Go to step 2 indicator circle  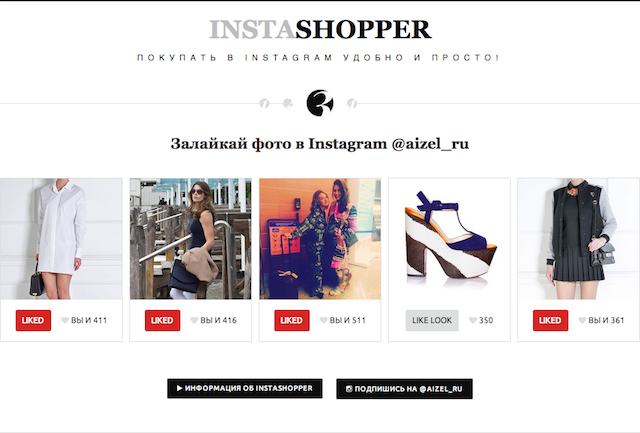click(x=288, y=103)
